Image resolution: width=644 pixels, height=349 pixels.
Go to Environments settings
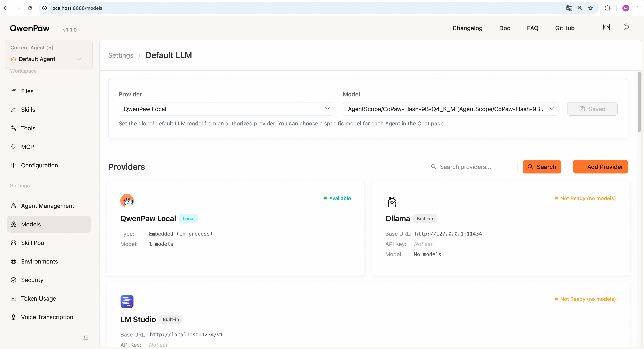(x=49, y=261)
